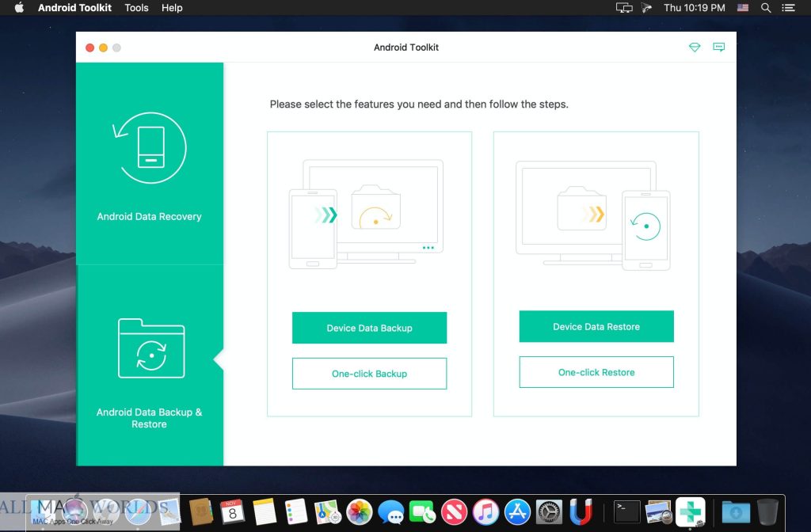Open the Apple menu
The image size is (811, 532).
[x=19, y=8]
